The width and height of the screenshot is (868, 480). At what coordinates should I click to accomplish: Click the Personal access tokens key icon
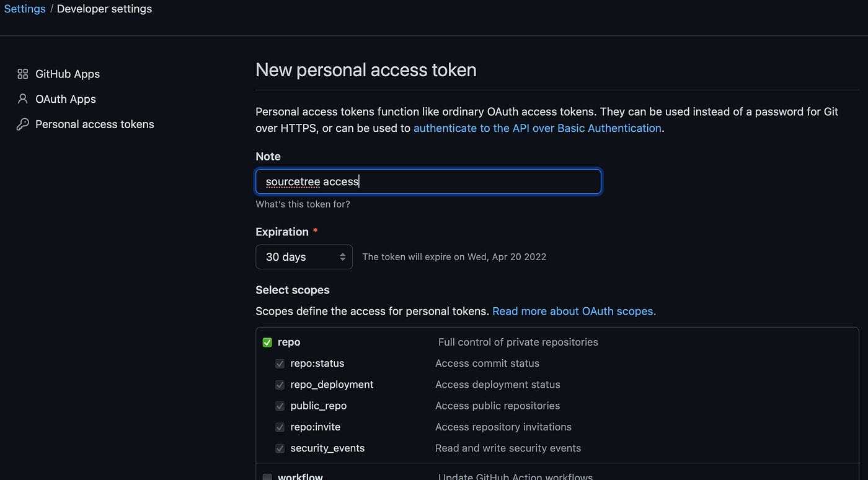coord(23,124)
